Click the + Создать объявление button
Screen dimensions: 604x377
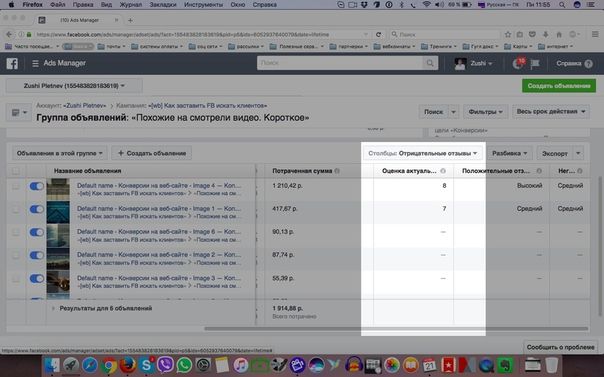[152, 153]
